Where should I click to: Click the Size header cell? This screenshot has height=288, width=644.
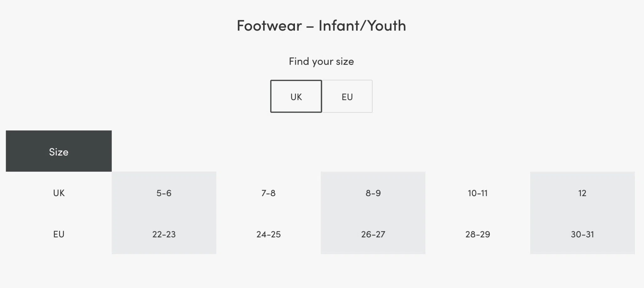(x=58, y=151)
